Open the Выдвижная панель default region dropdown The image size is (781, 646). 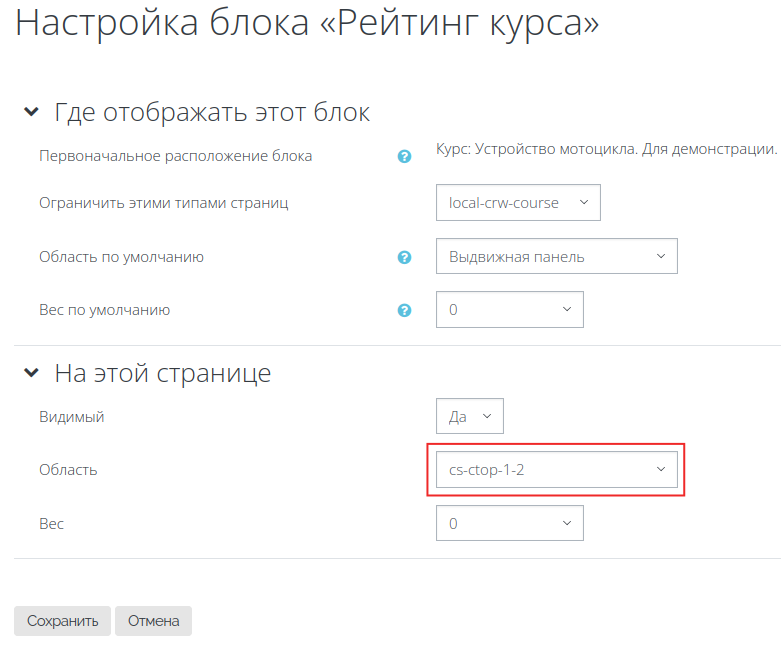pos(556,256)
